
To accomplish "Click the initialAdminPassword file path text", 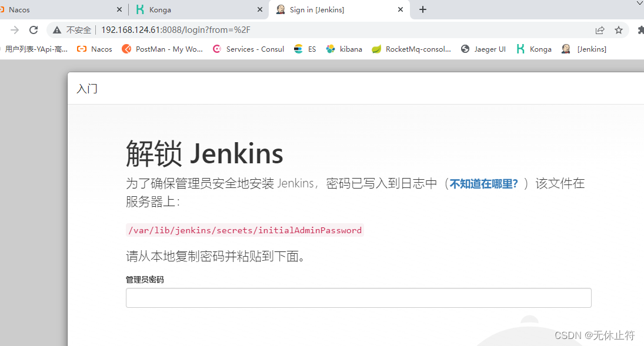I will [x=245, y=230].
